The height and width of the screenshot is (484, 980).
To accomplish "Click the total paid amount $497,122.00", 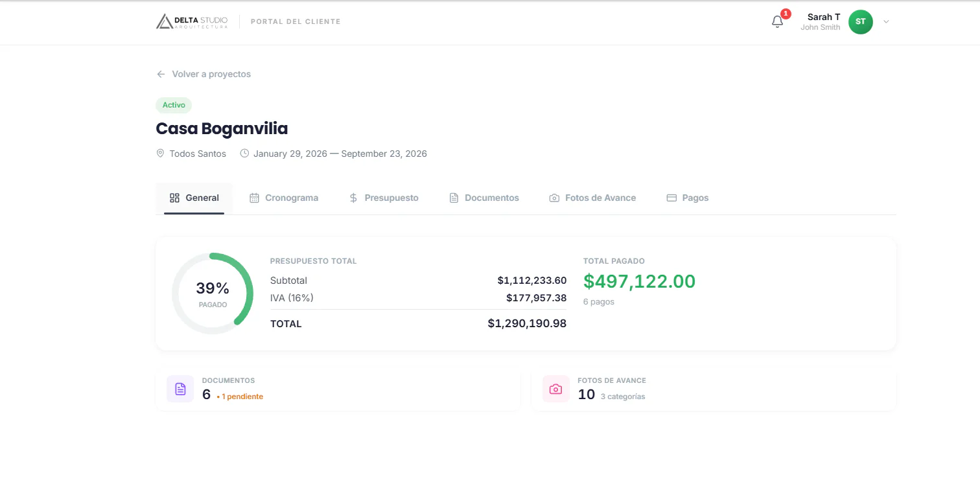I will pyautogui.click(x=639, y=281).
